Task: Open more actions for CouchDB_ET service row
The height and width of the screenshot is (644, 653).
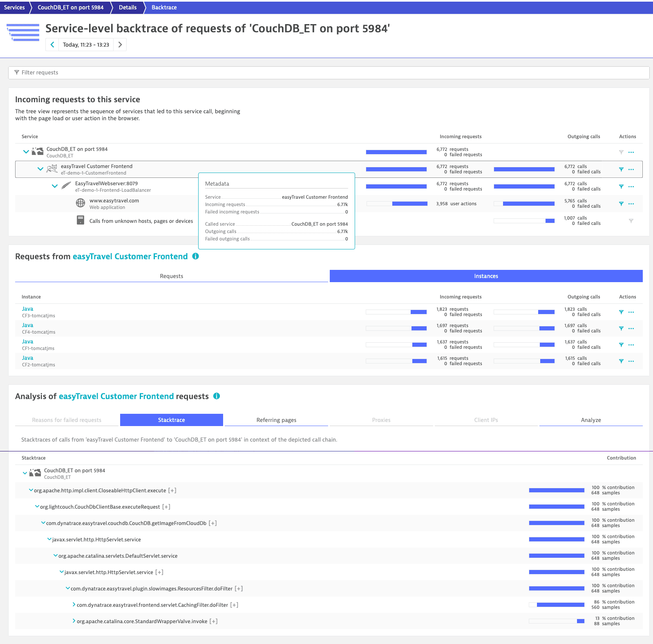Action: click(631, 152)
